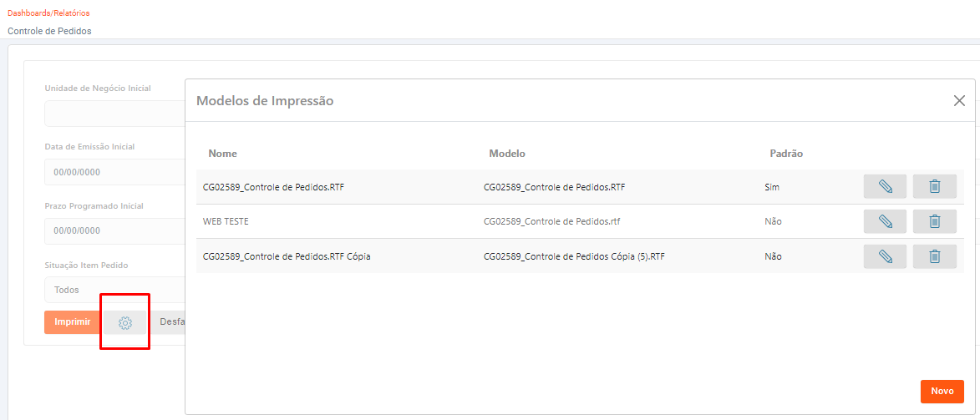Select the WEB TESTE row name

click(x=226, y=222)
